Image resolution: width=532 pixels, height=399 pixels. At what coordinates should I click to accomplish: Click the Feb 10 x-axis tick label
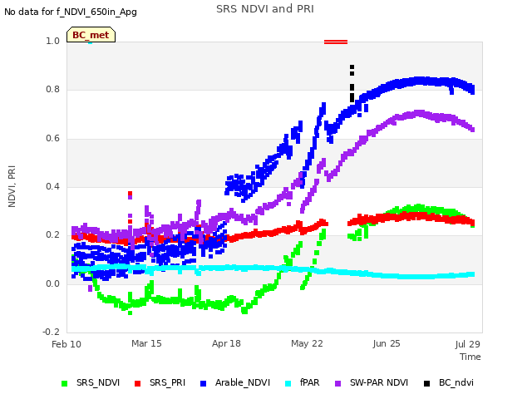tap(66, 344)
